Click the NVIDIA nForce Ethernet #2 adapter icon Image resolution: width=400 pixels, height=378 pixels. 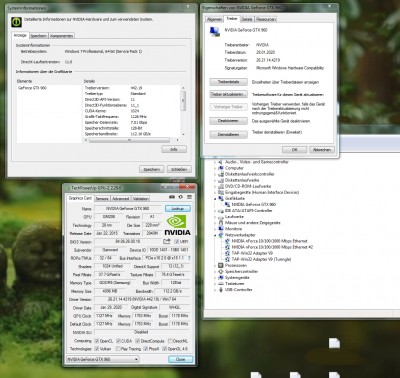pyautogui.click(x=227, y=247)
